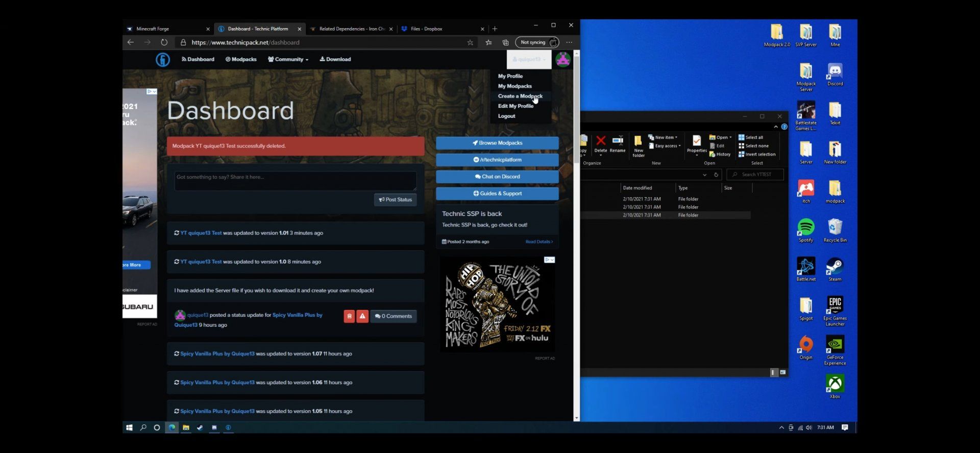This screenshot has width=980, height=453.
Task: Click Edit in the File Explorer ribbon
Action: pos(717,146)
